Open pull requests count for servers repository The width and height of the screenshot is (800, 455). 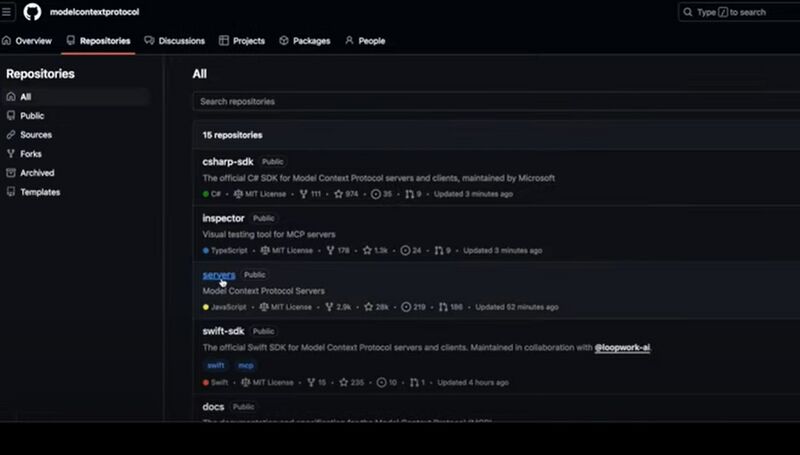coord(449,307)
